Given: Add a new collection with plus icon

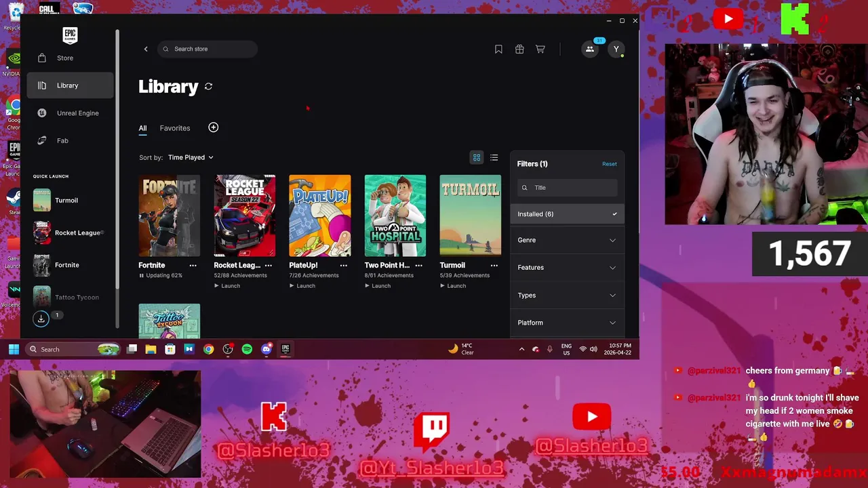Looking at the screenshot, I should click(214, 127).
